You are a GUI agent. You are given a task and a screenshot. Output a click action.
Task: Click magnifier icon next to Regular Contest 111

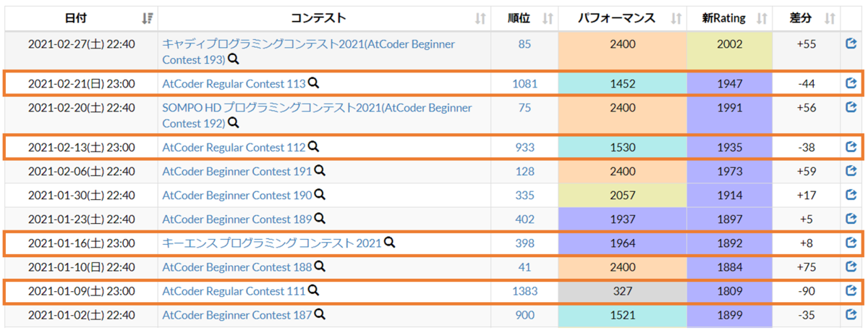[x=314, y=291]
